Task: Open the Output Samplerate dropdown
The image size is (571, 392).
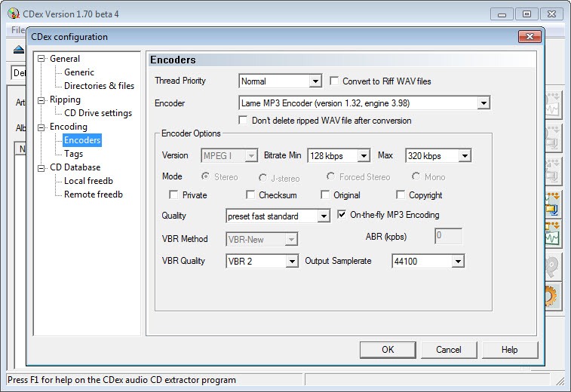Action: click(458, 261)
